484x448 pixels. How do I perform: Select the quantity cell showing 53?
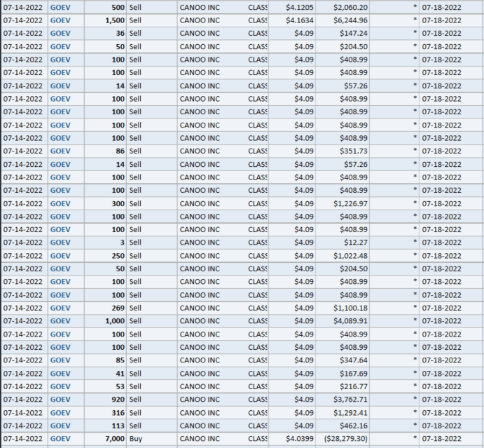(105, 386)
